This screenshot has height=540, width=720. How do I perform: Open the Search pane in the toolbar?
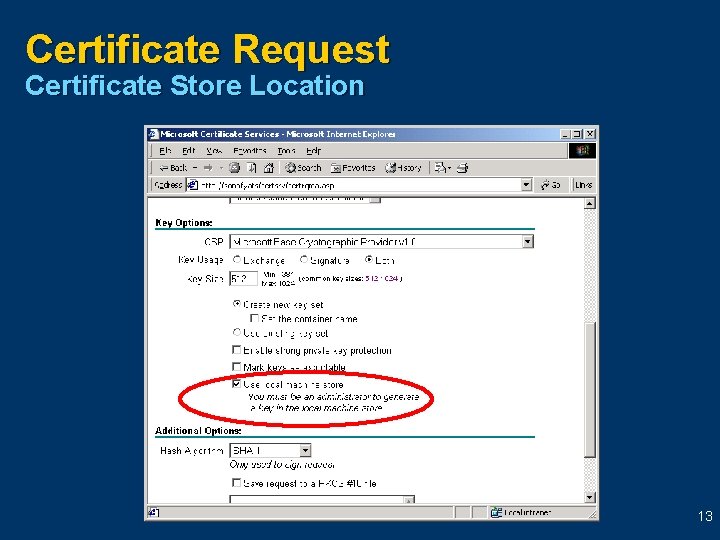click(x=303, y=168)
